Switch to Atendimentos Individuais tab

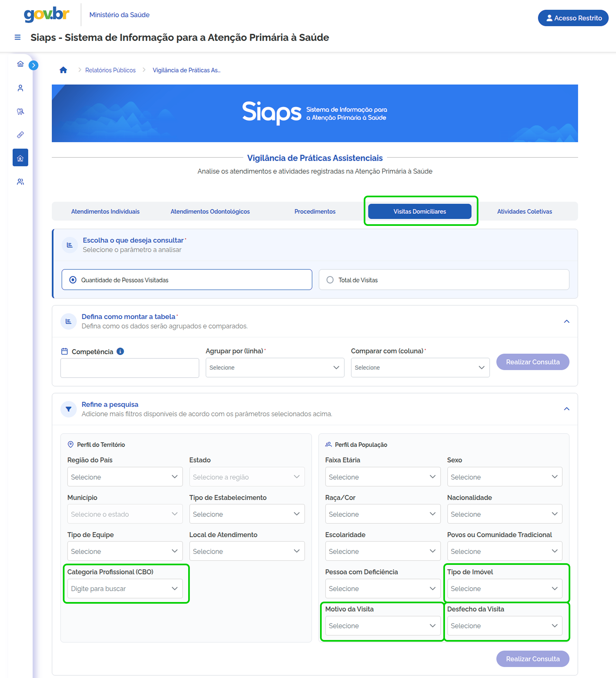[105, 211]
